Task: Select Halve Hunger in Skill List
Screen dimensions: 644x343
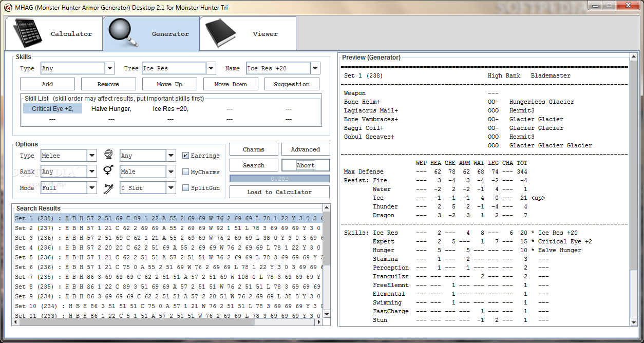Action: pos(111,108)
